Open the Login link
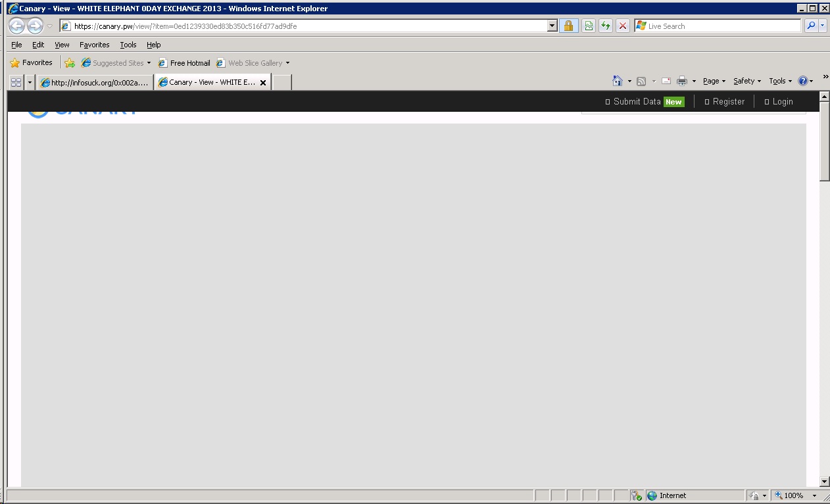Screen dimensions: 830x504 [x=783, y=102]
